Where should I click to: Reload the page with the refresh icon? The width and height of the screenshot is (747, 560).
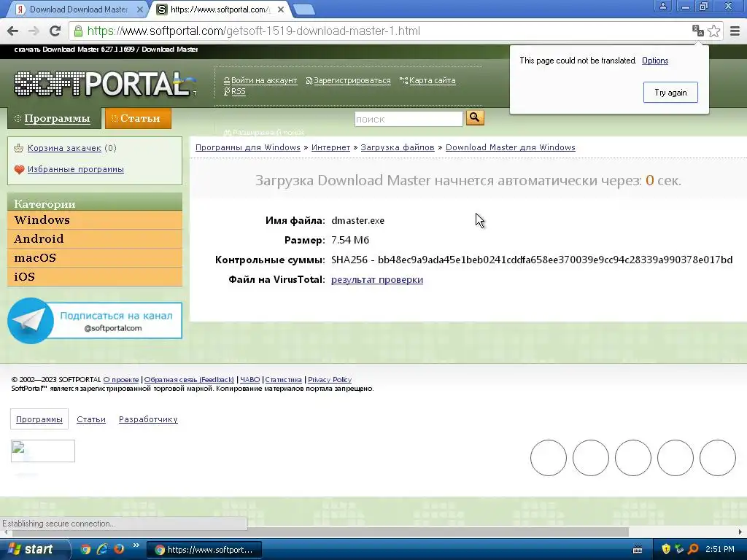tap(55, 31)
